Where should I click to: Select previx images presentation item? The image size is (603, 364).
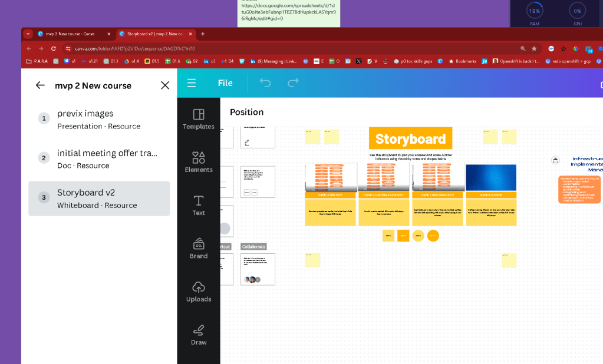coord(99,120)
